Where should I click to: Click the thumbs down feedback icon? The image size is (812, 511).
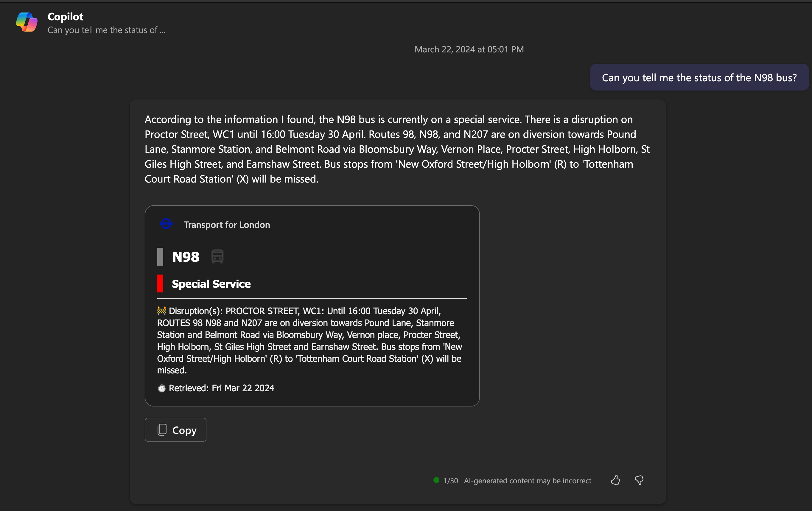(x=639, y=480)
